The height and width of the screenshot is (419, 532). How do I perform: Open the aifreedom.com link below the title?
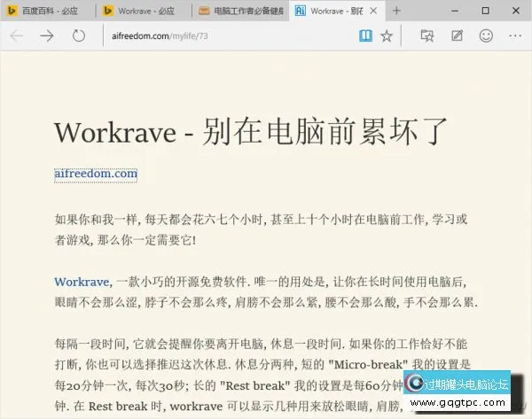pos(96,174)
